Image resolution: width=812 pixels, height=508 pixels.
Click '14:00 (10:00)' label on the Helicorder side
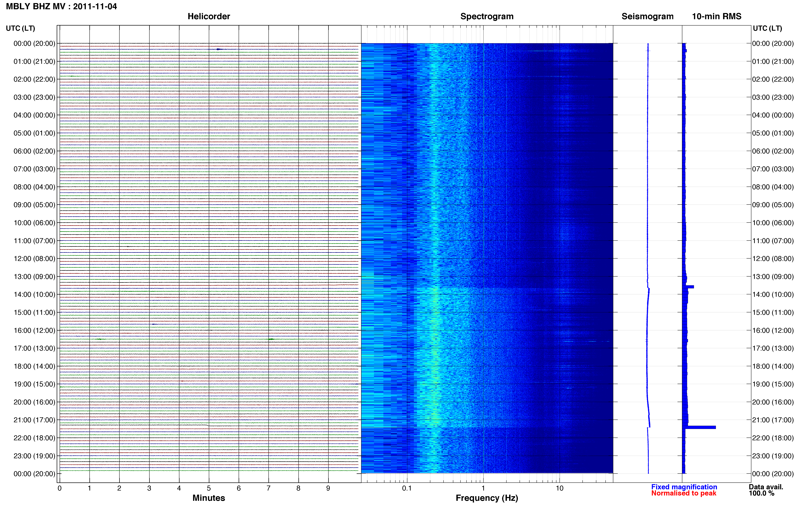(34, 295)
